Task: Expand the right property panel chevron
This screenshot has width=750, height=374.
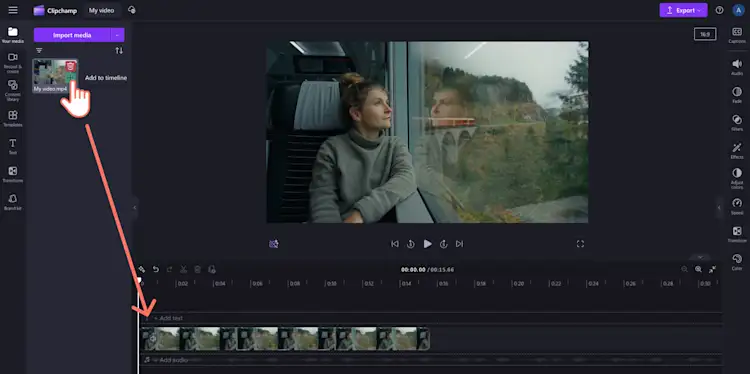Action: click(719, 208)
